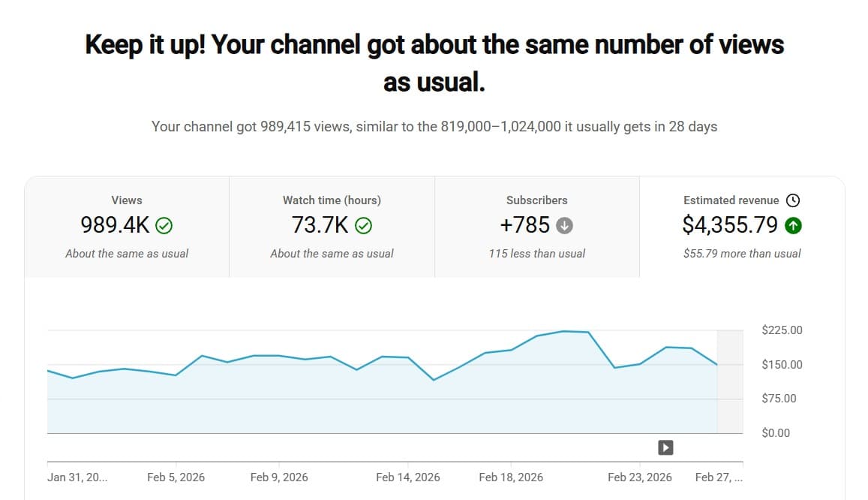868x500 pixels.
Task: Select the Feb 5, 2026 date label
Action: (x=176, y=477)
